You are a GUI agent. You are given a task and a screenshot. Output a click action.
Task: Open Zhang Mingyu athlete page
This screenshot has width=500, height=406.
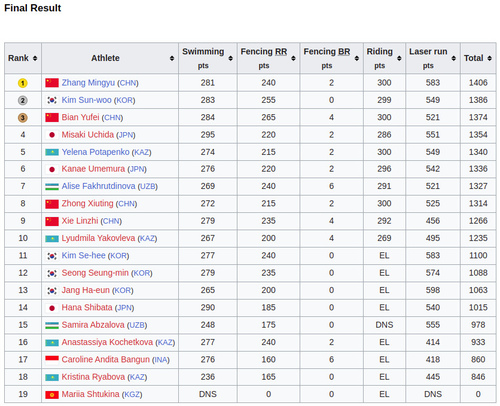[88, 83]
